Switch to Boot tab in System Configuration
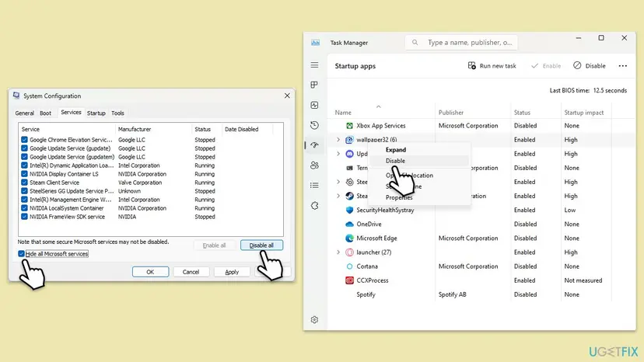Viewport: 644px width, 362px height. [46, 113]
